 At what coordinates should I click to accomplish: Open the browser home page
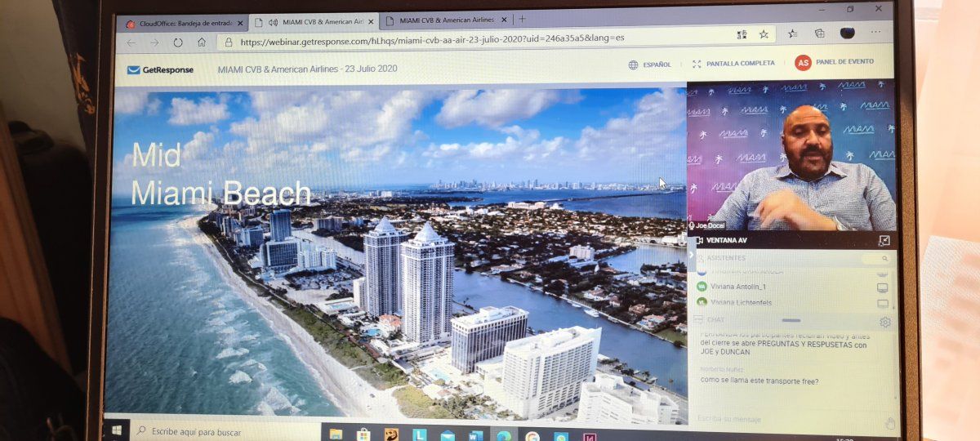(202, 42)
